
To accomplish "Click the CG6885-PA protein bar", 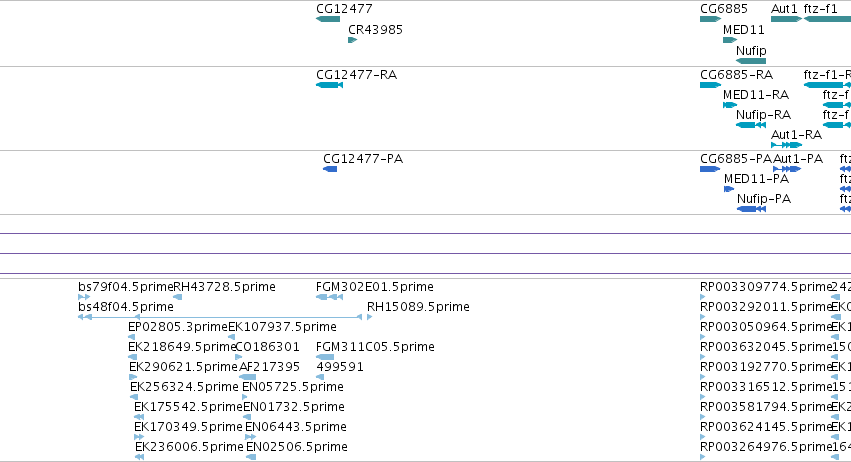I will [x=710, y=169].
